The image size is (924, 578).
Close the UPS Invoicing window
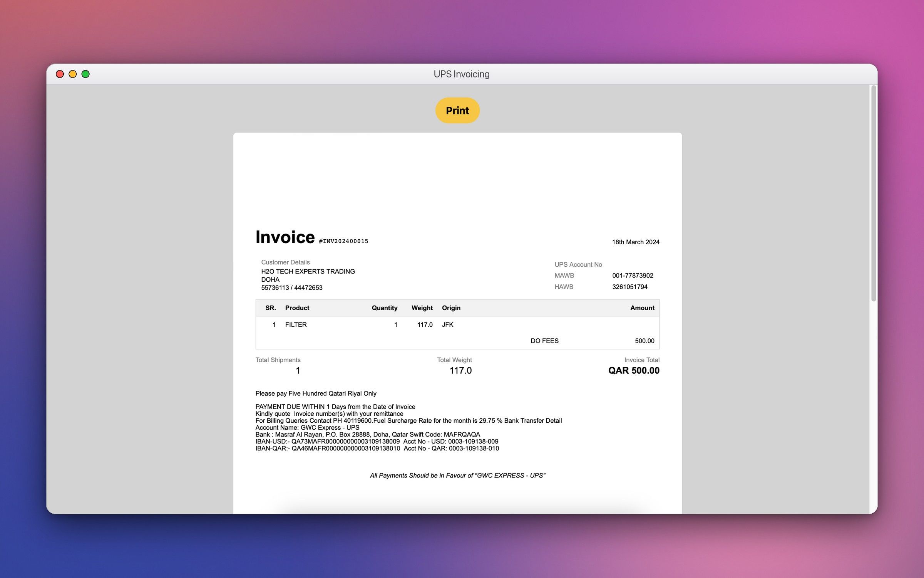[x=60, y=74]
